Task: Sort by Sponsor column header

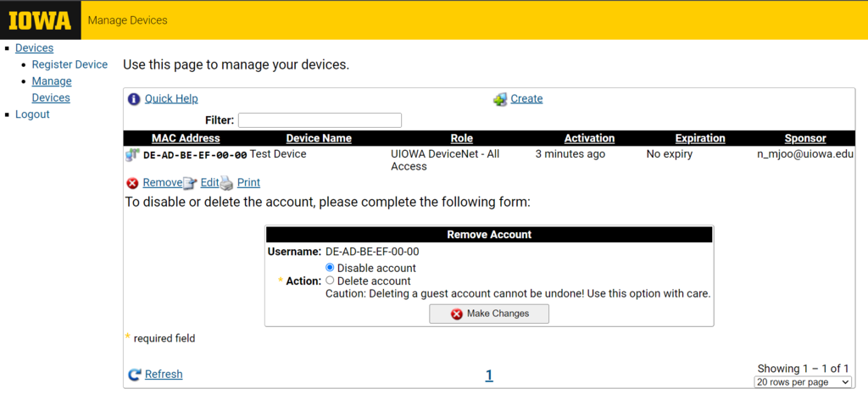Action: tap(805, 138)
